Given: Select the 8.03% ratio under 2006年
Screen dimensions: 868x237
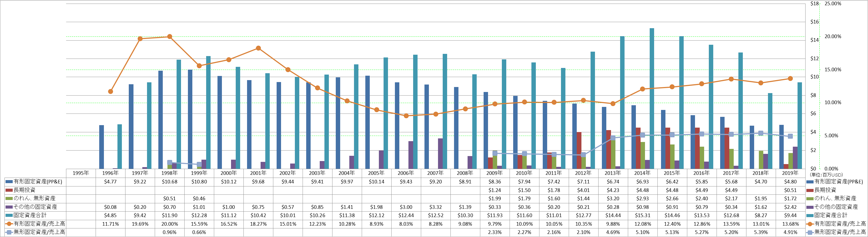Looking at the screenshot, I should [406, 224].
